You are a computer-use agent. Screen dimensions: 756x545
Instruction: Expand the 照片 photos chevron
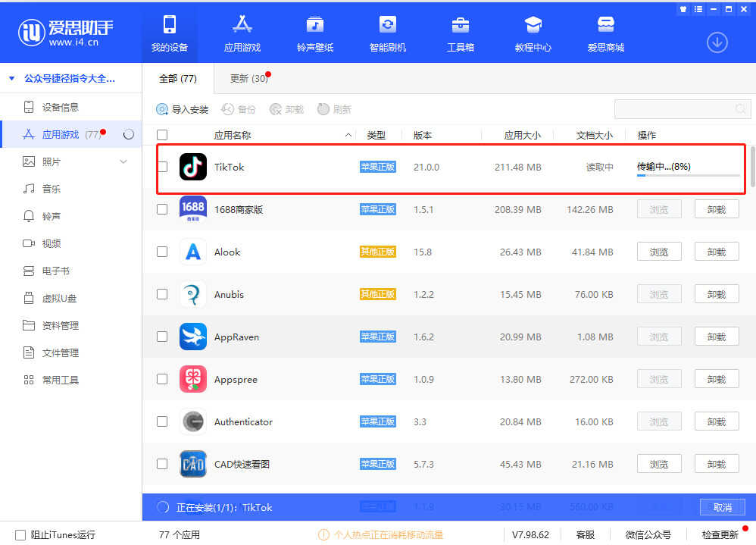[123, 161]
